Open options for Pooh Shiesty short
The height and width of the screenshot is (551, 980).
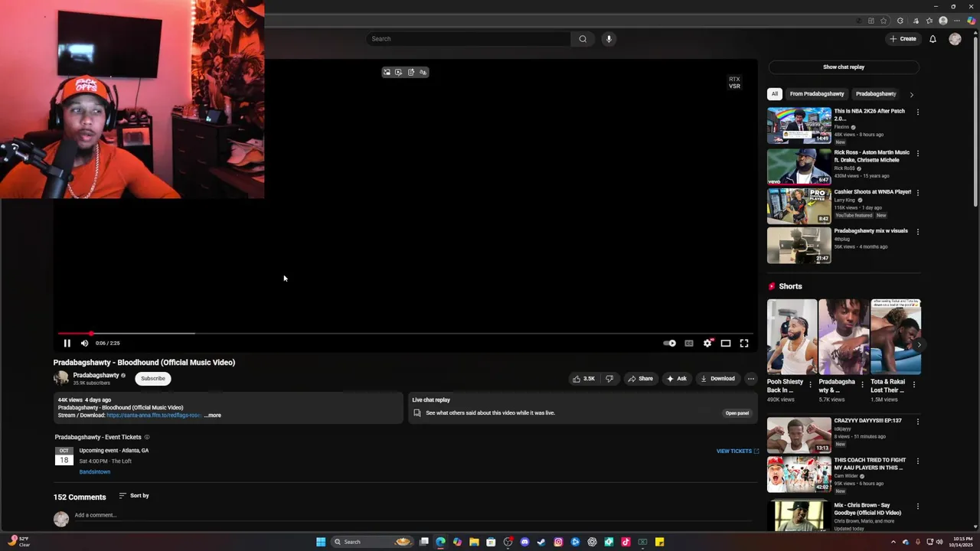click(811, 385)
